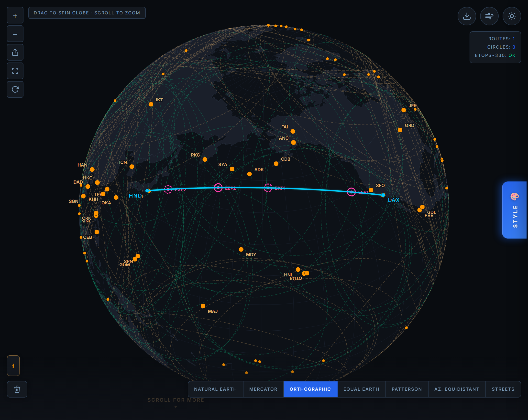Viewport: 528px width, 420px height.
Task: Select the EEP1 entry point marker
Action: point(352,192)
